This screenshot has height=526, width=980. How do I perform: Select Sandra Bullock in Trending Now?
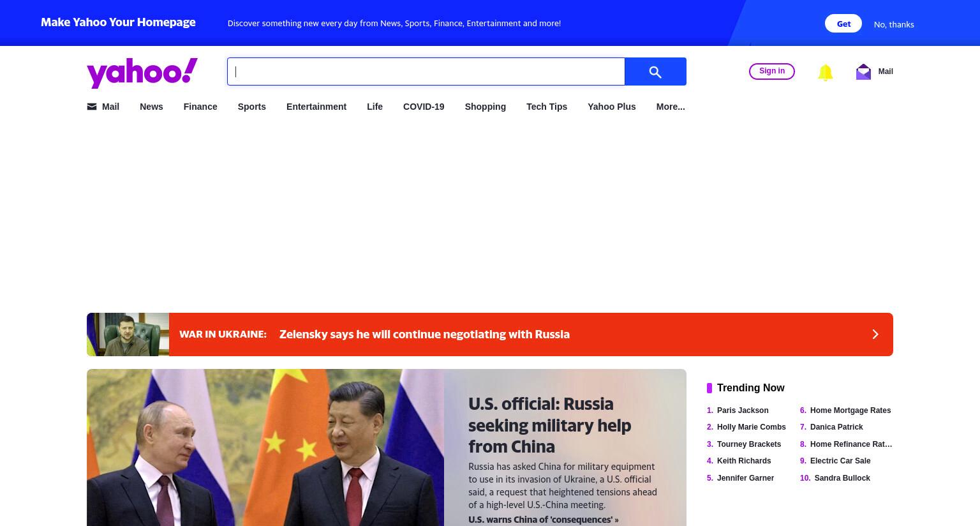click(842, 478)
